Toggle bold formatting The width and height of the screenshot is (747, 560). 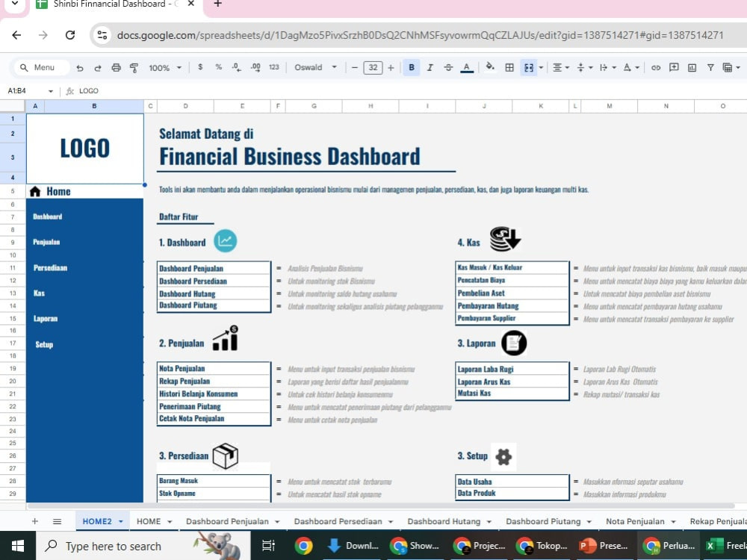[411, 68]
